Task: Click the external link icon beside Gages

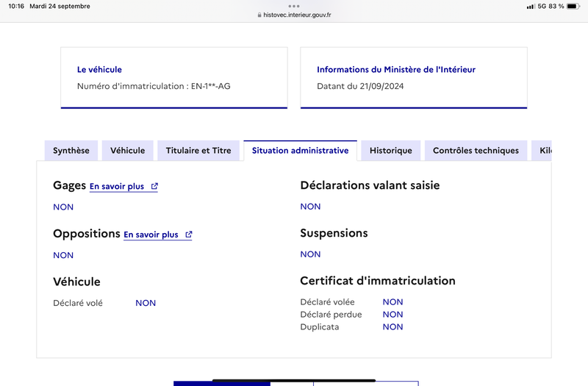Action: 154,186
